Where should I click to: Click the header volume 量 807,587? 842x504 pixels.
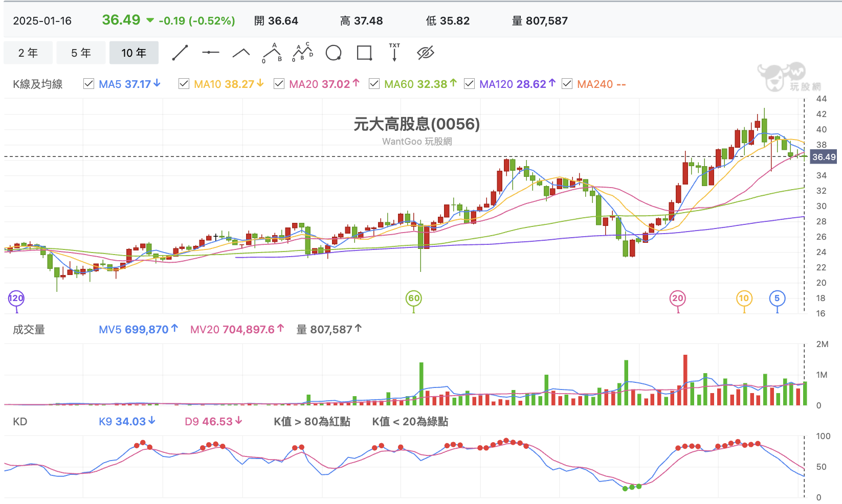540,21
